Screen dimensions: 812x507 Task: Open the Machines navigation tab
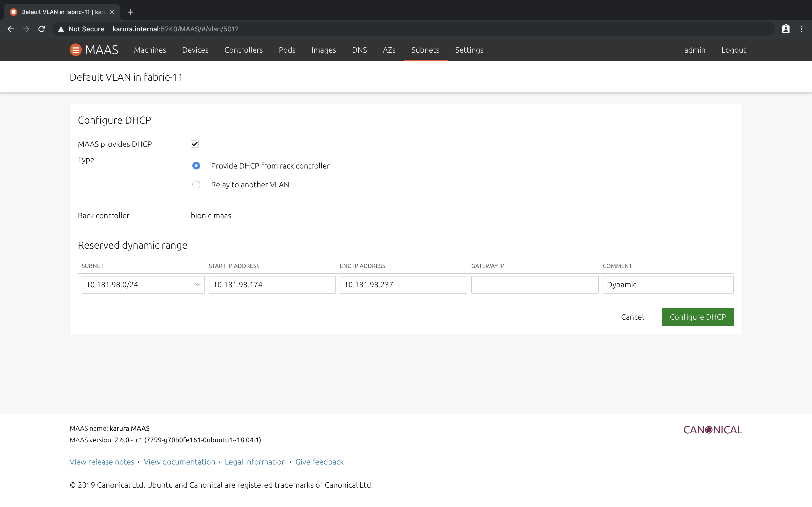[x=150, y=50]
